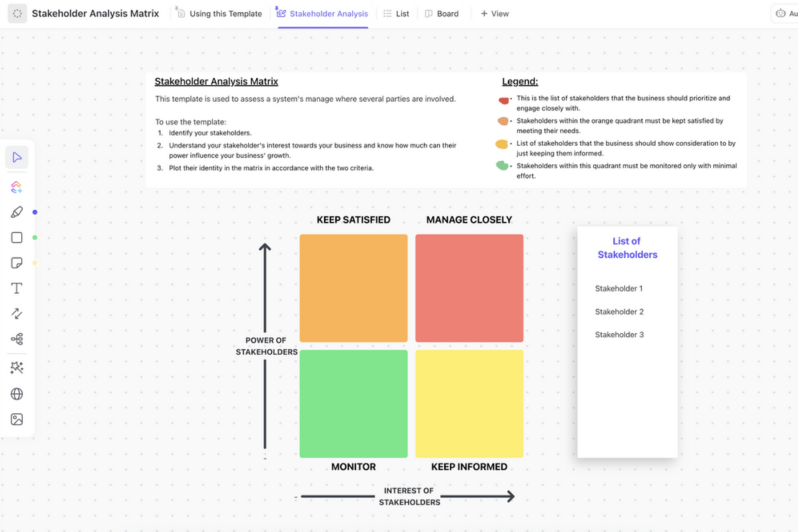The width and height of the screenshot is (798, 532).
Task: Select the Connection/Network tool
Action: [x=16, y=339]
